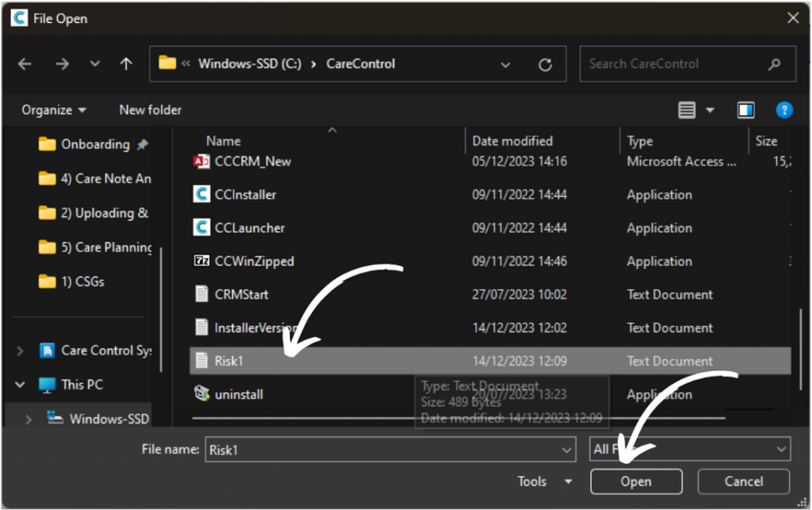Expand the address bar path history dropdown

505,65
